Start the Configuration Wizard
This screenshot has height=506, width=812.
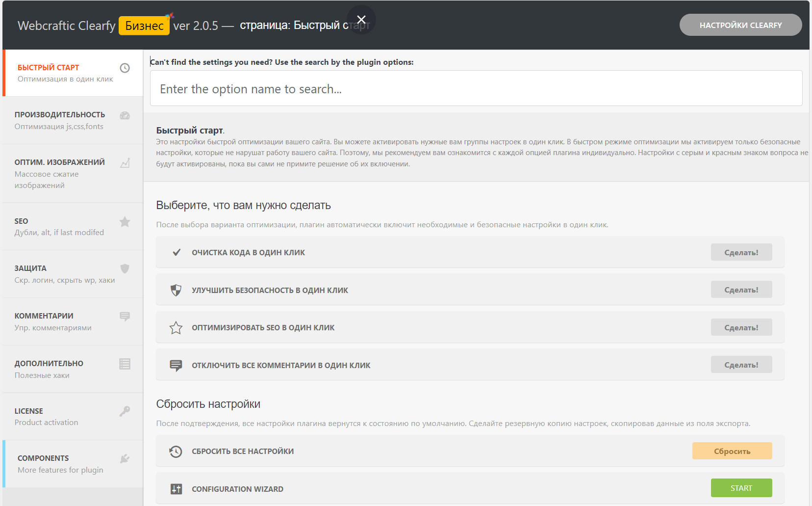pyautogui.click(x=741, y=488)
